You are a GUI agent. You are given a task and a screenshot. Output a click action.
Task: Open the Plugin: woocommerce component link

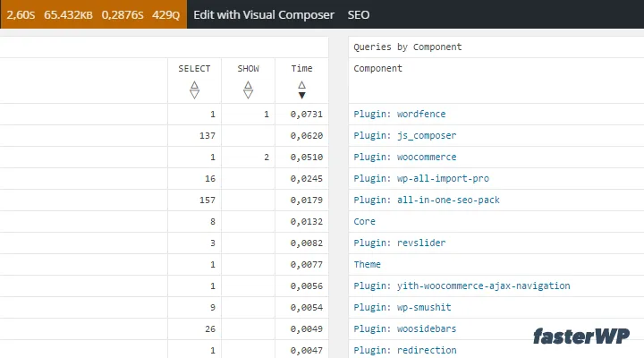point(404,157)
